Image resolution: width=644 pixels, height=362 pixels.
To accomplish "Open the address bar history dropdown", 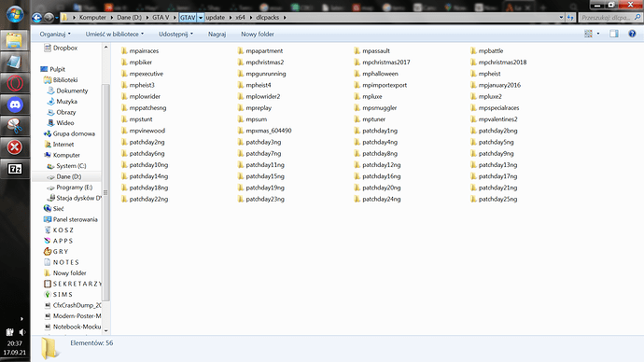I will [x=561, y=17].
